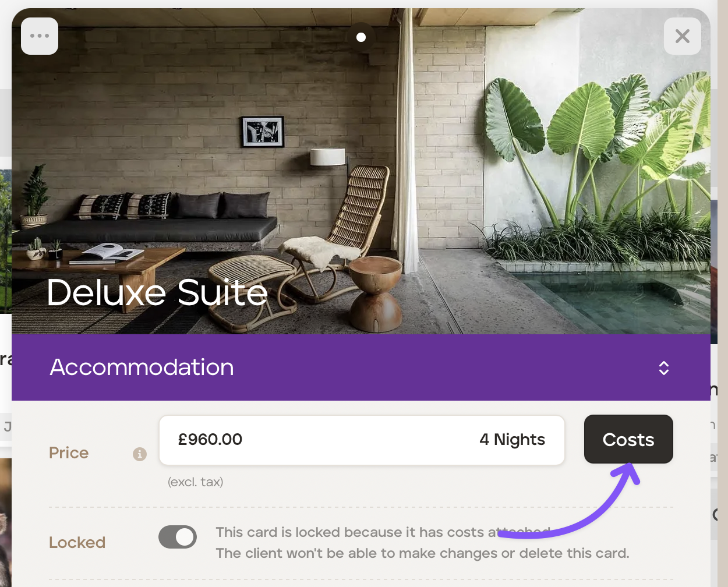Image resolution: width=728 pixels, height=587 pixels.
Task: Close the Deluxe Suite card
Action: click(x=682, y=37)
